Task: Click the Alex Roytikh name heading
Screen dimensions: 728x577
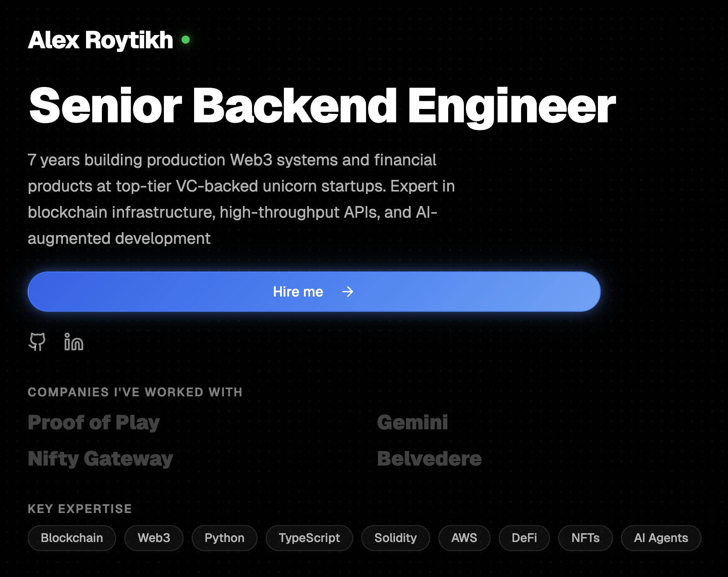Action: click(100, 40)
